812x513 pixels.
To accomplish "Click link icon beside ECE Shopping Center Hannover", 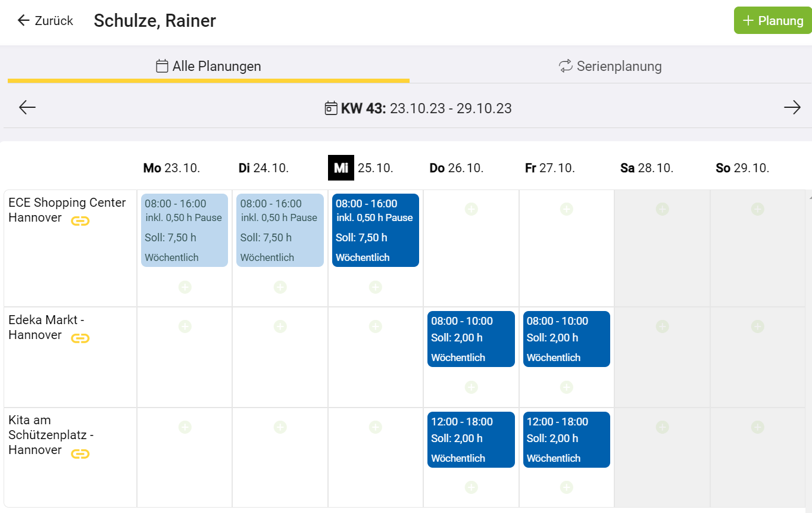I will pyautogui.click(x=80, y=221).
